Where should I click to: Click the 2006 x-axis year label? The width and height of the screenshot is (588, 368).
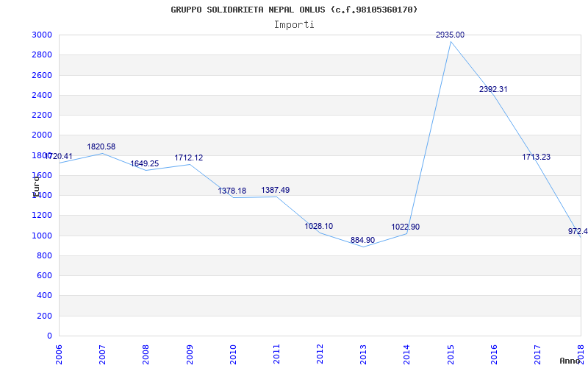coord(59,355)
